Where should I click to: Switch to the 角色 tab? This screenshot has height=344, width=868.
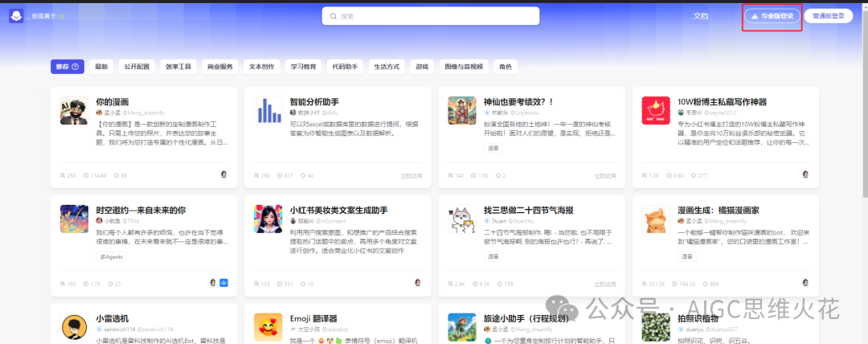click(506, 67)
